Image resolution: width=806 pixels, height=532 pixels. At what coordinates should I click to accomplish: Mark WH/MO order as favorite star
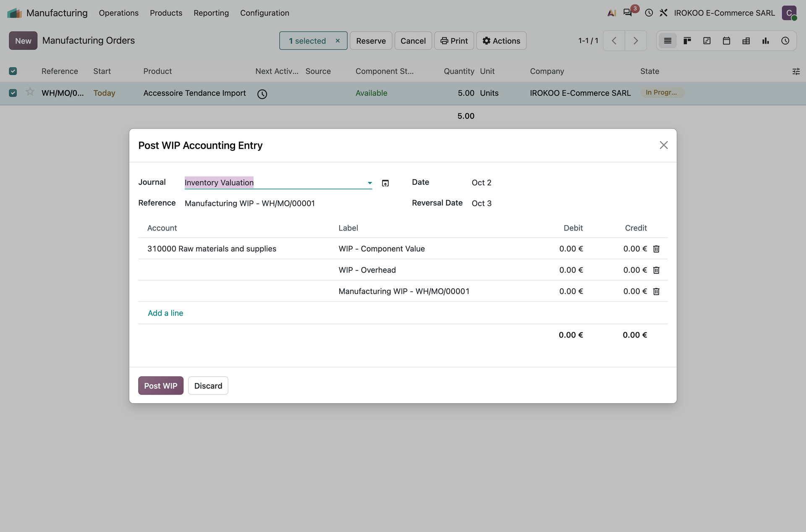pyautogui.click(x=30, y=92)
